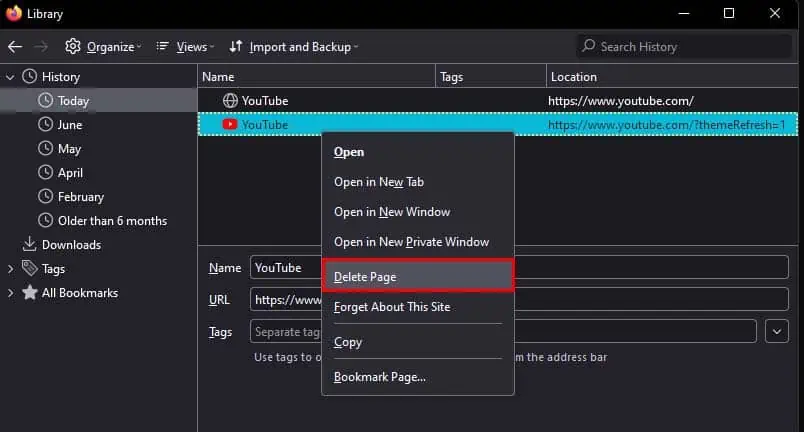Expand the All Bookmarks node
The height and width of the screenshot is (432, 804).
(10, 293)
